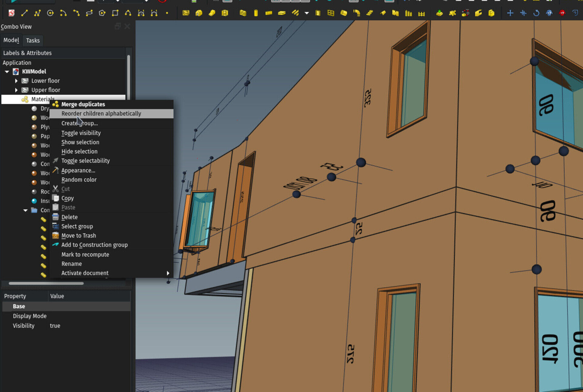The image size is (583, 392).
Task: Click the Rename button in context menu
Action: pos(72,263)
